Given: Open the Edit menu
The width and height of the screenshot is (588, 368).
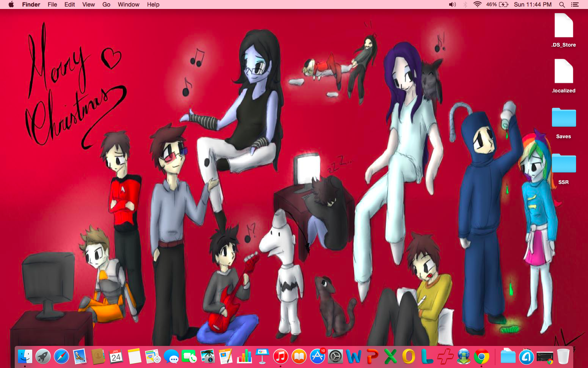Looking at the screenshot, I should (x=70, y=4).
